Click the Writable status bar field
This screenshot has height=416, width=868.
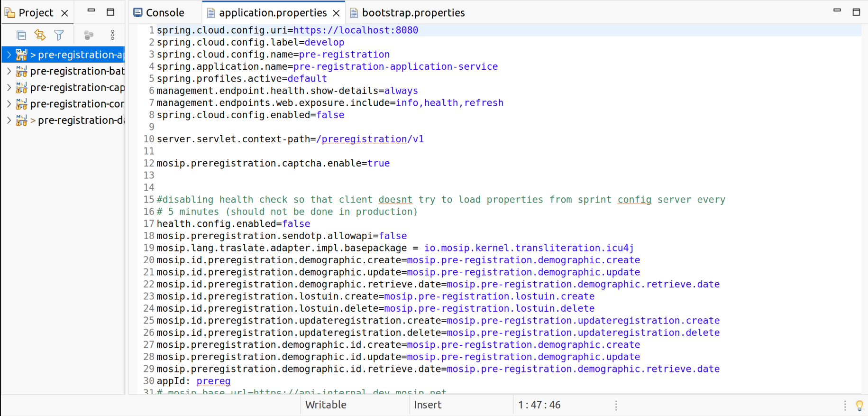[x=326, y=405]
